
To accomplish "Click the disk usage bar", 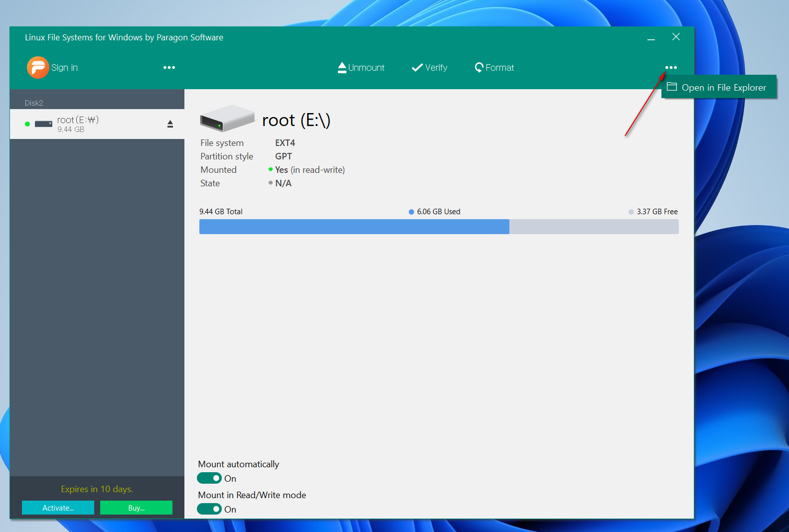I will (439, 227).
